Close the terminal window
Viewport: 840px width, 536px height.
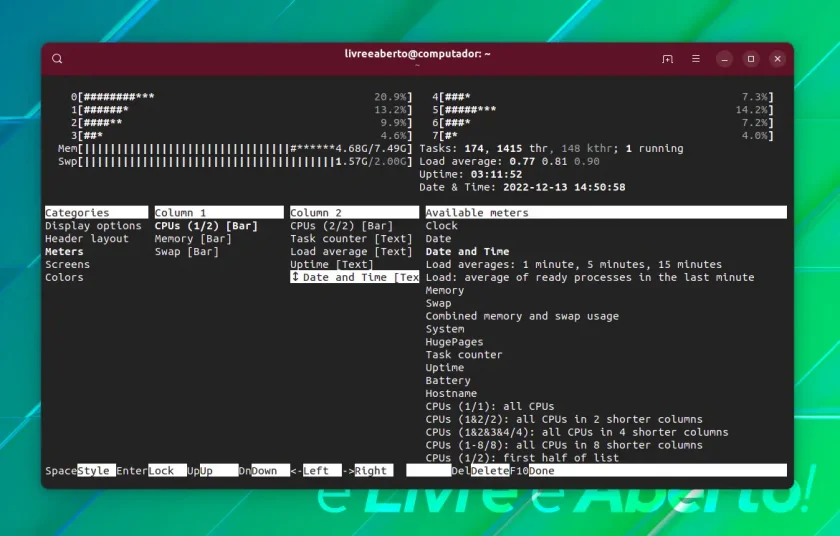(778, 59)
